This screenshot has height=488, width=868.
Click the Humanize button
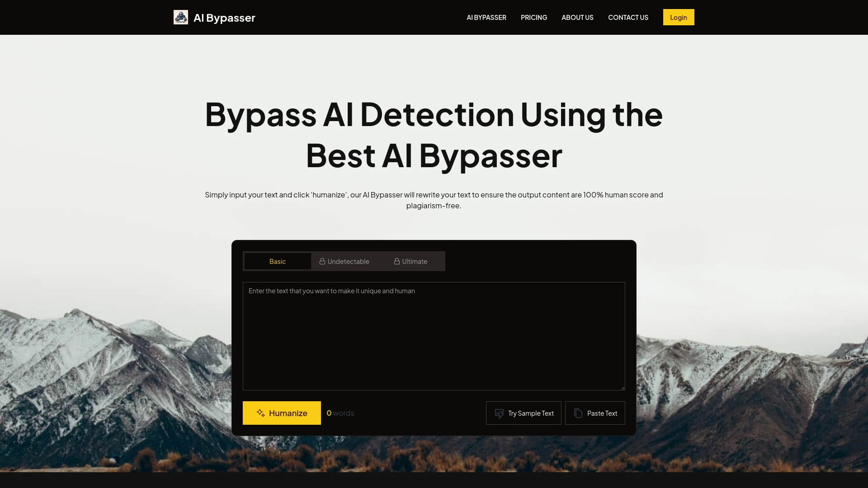point(282,413)
